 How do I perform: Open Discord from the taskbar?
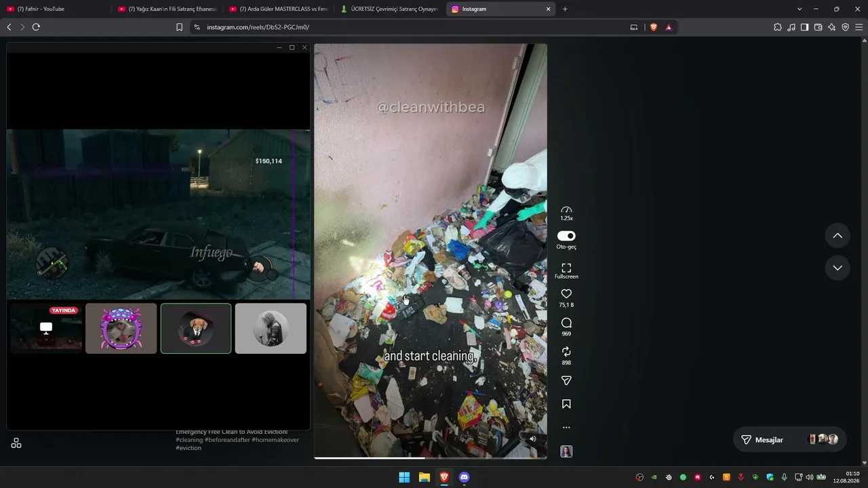[x=464, y=477]
